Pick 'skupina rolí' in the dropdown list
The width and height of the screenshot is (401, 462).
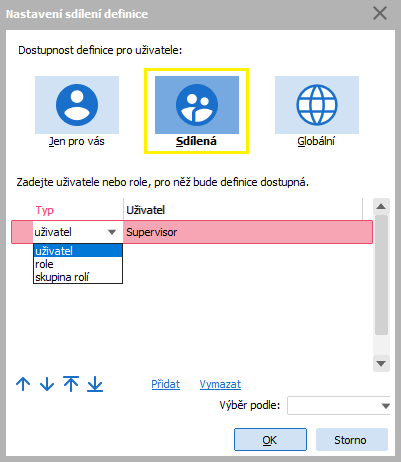pos(78,277)
